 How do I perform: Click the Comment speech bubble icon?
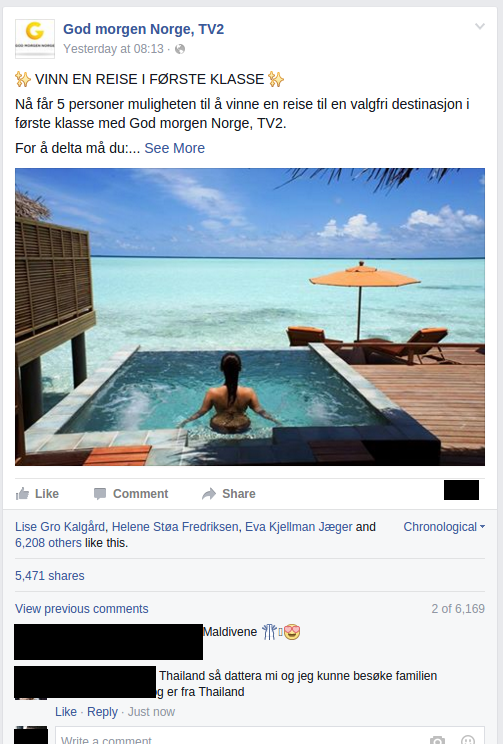(100, 494)
